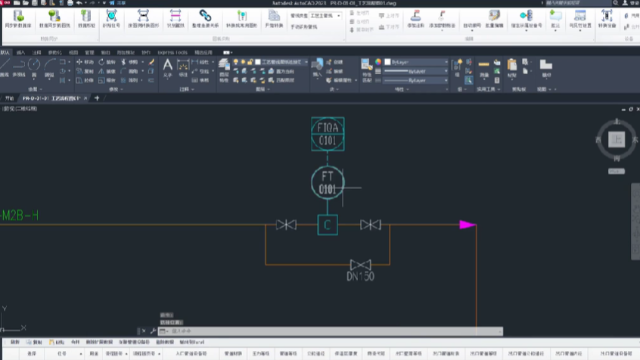Select the DN150 label text
The height and width of the screenshot is (360, 640).
(x=360, y=276)
